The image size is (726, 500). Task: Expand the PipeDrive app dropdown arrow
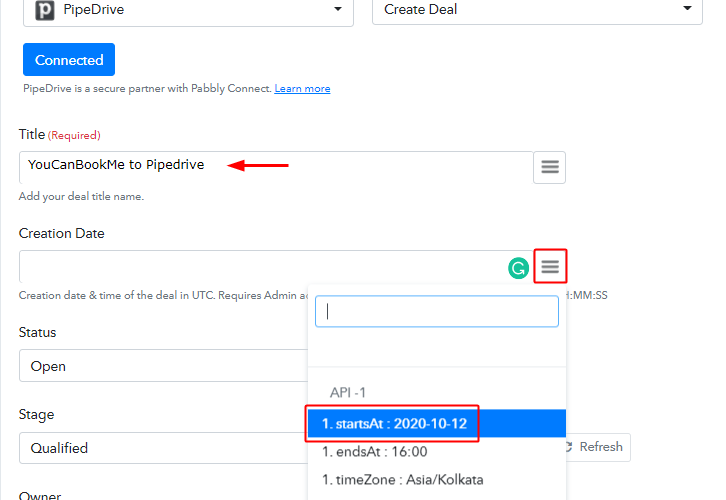(338, 9)
